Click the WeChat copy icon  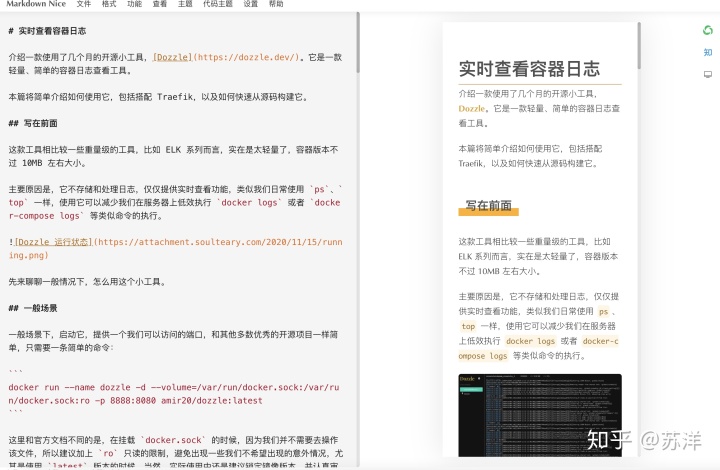(x=708, y=30)
